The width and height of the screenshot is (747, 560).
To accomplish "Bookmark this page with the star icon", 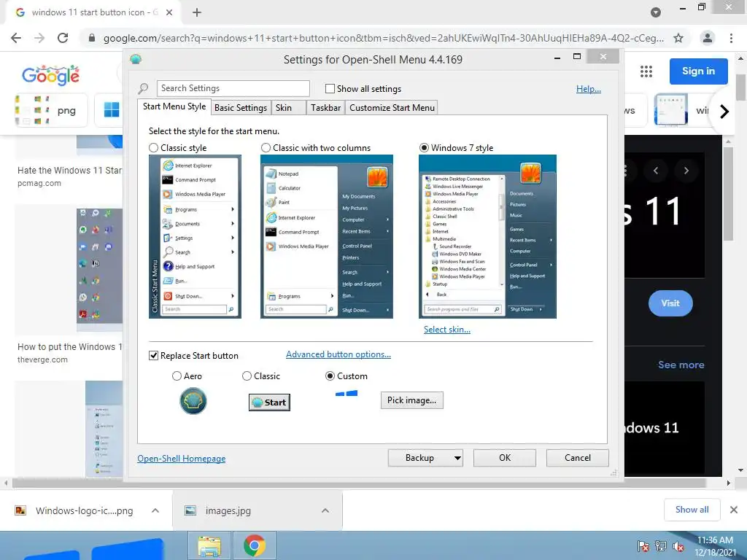I will point(678,38).
